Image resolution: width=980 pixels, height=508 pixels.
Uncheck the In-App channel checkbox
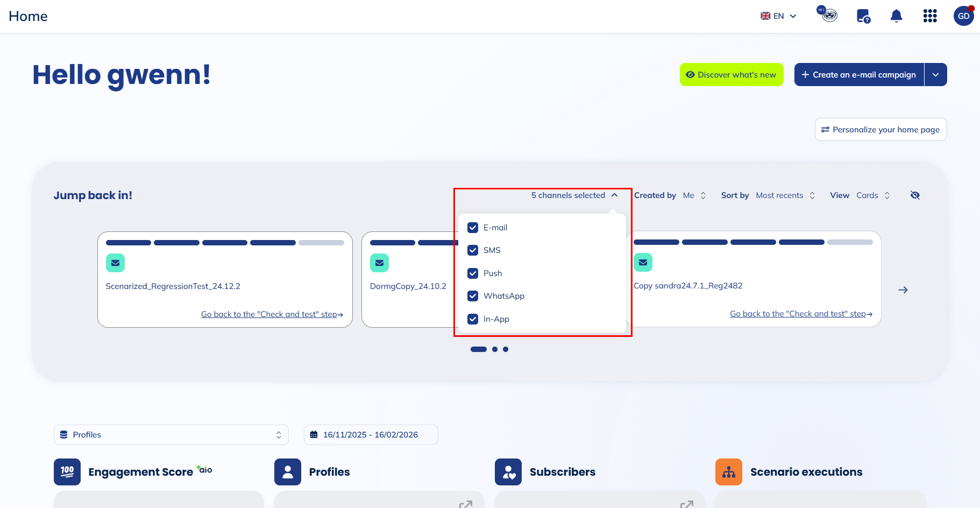pyautogui.click(x=473, y=319)
